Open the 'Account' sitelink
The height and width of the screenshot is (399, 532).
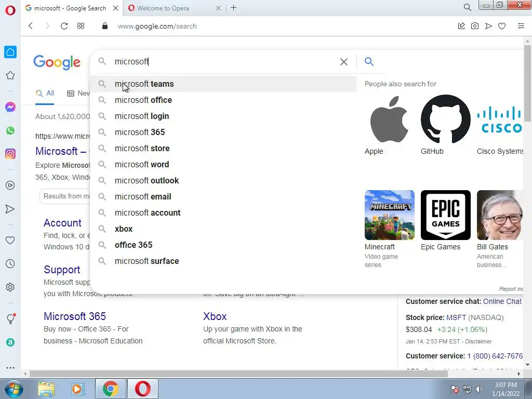coord(62,223)
